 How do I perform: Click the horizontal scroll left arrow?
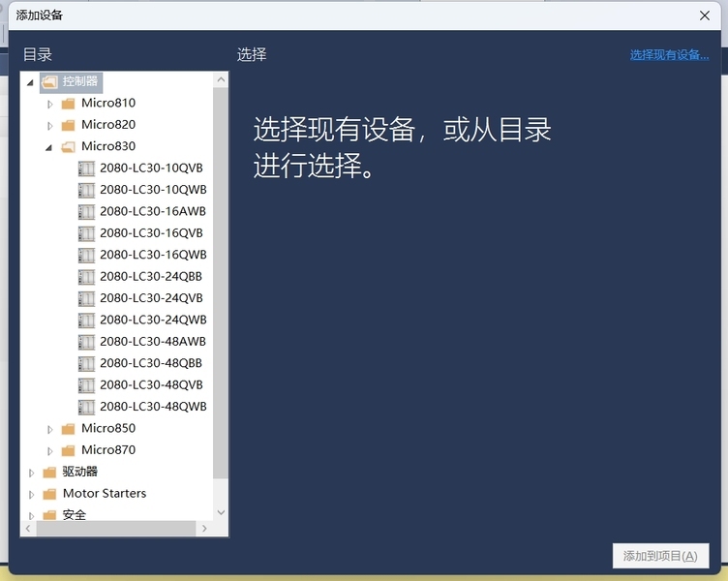pyautogui.click(x=28, y=529)
